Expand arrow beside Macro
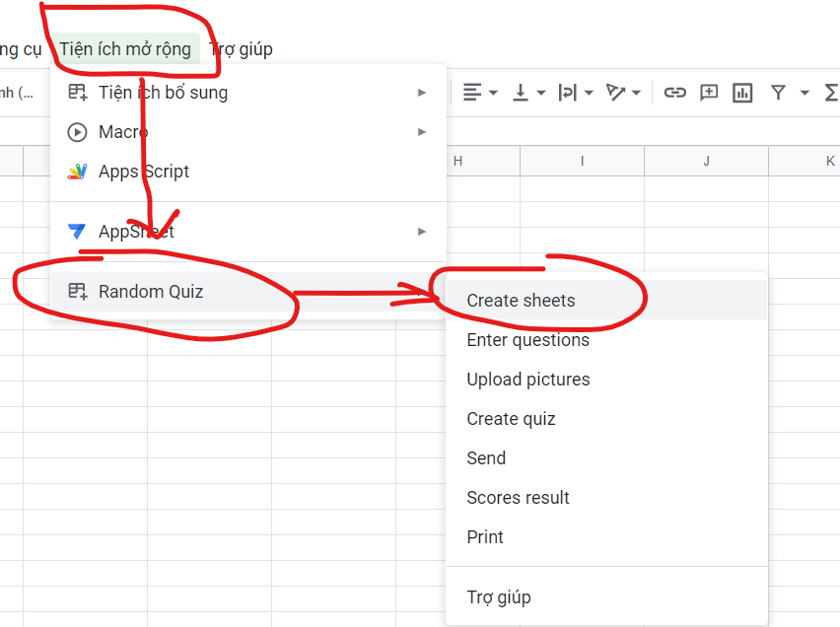 (422, 132)
